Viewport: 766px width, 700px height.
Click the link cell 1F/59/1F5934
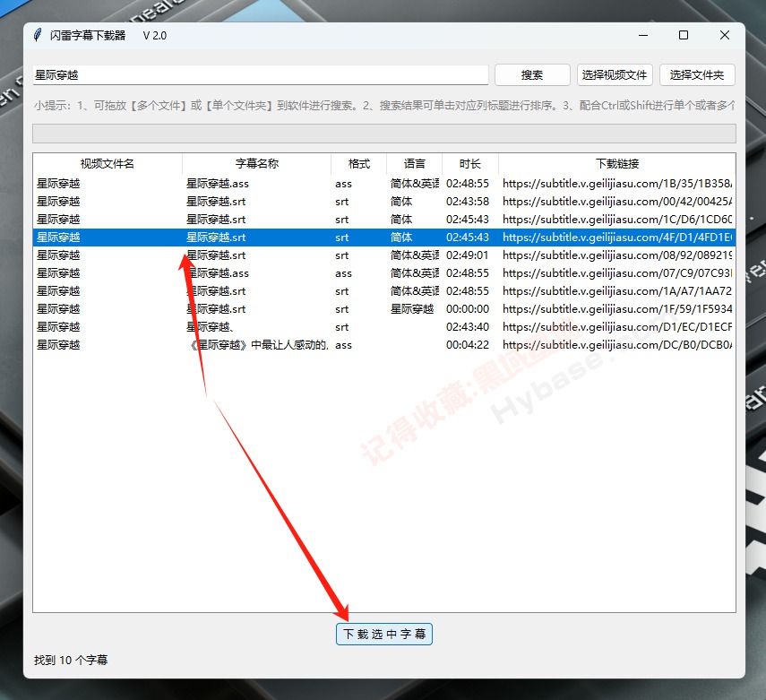(617, 309)
